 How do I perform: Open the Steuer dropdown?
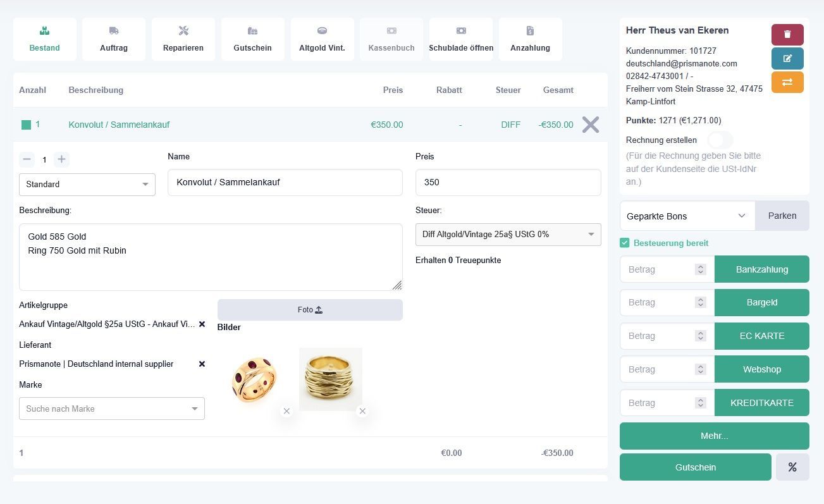tap(508, 235)
